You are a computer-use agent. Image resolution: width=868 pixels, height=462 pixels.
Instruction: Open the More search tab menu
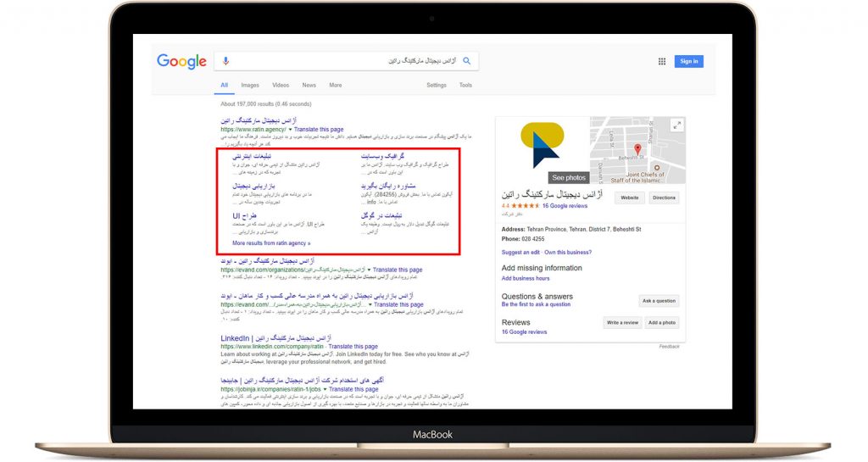pyautogui.click(x=336, y=86)
